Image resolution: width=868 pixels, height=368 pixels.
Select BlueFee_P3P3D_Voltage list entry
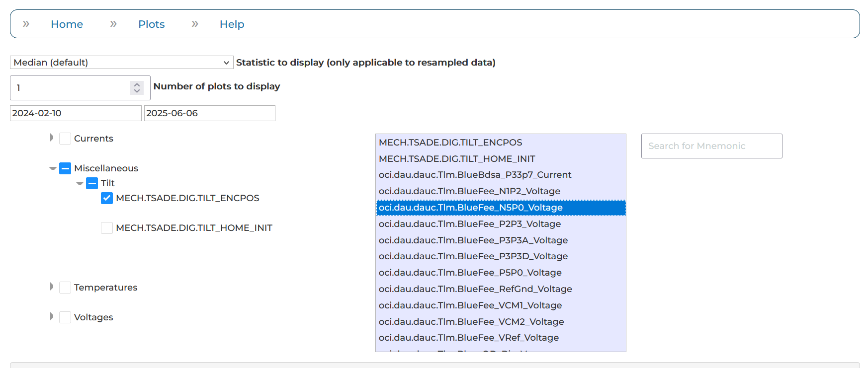click(x=501, y=256)
